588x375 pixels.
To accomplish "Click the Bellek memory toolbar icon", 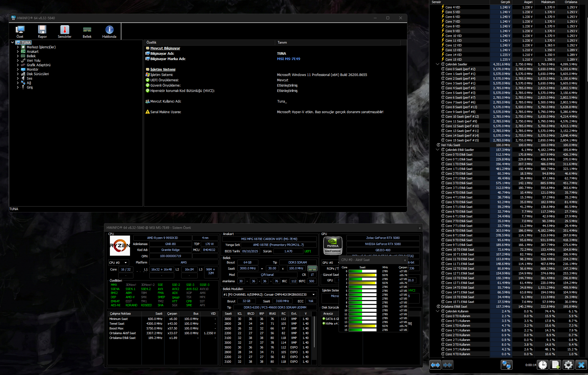I will (x=87, y=31).
